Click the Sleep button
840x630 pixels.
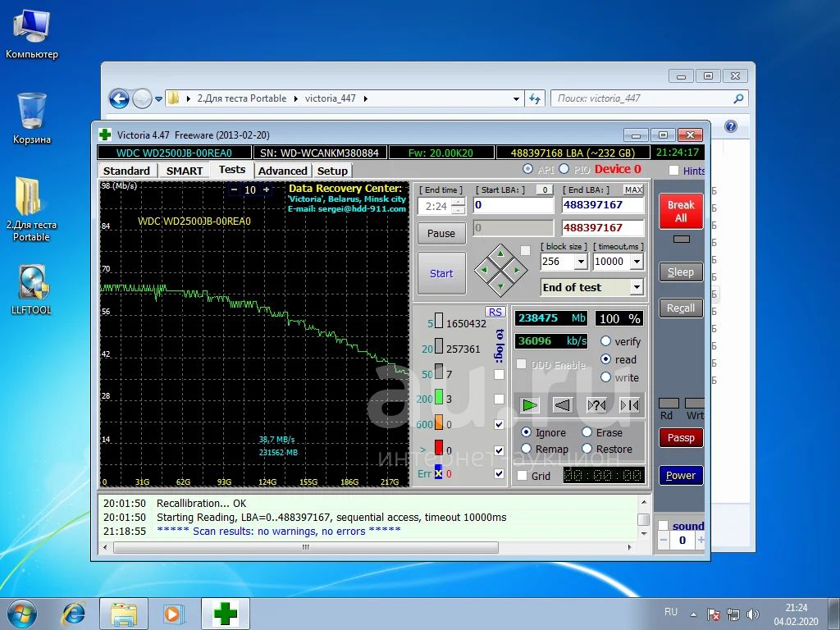[681, 272]
